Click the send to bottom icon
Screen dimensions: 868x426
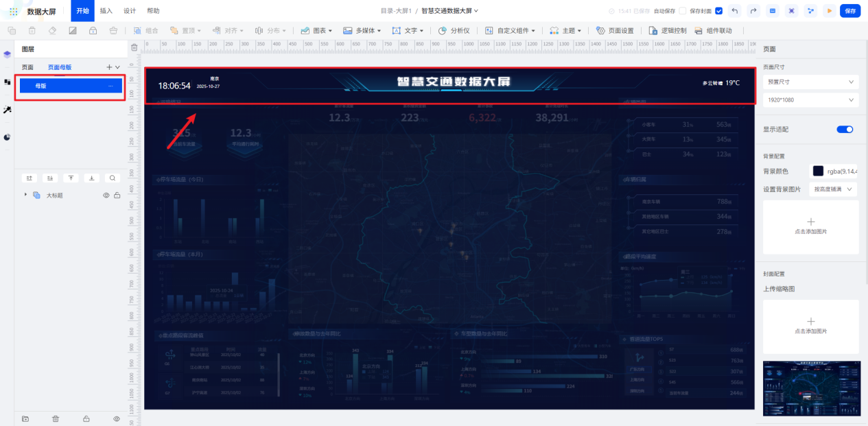click(92, 178)
